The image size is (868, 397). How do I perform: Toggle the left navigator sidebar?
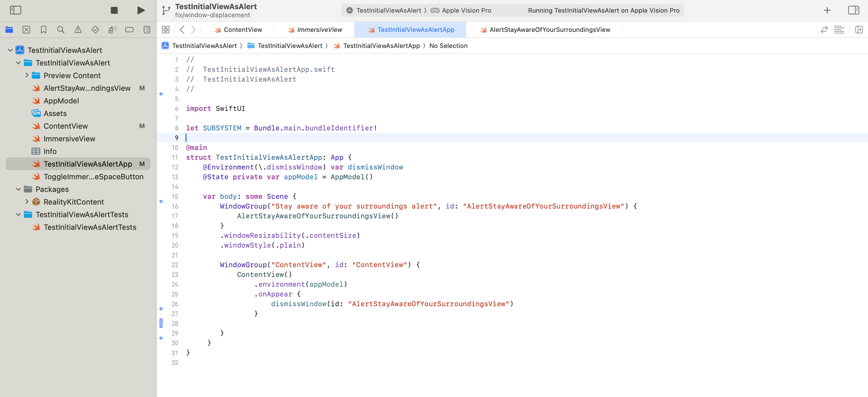coord(15,10)
